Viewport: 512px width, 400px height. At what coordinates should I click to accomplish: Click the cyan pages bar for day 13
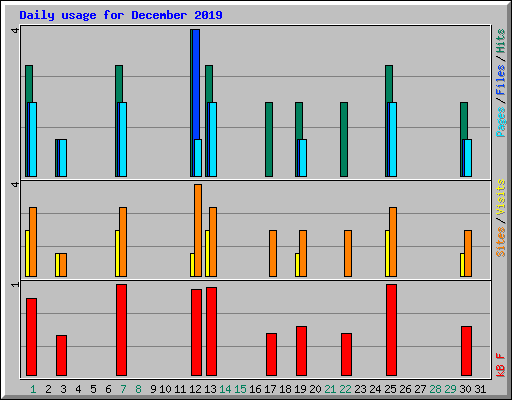pyautogui.click(x=213, y=139)
